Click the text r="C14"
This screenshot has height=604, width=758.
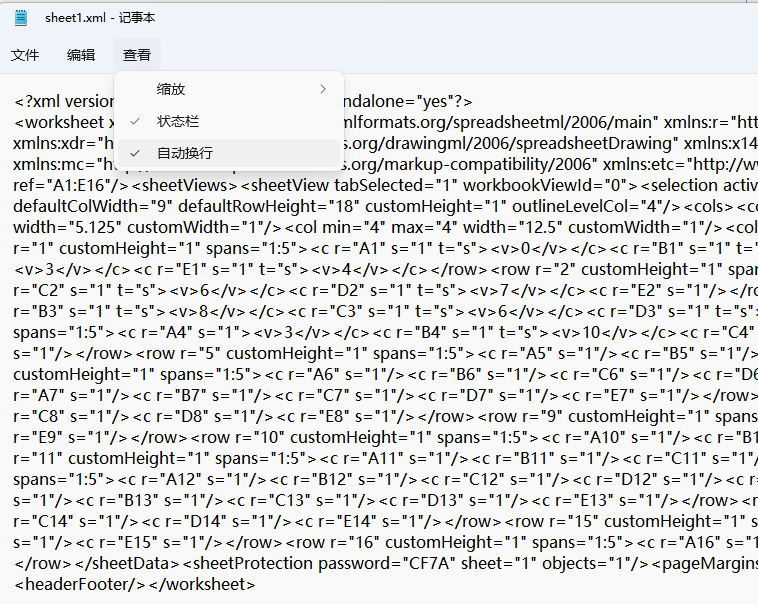click(x=44, y=521)
